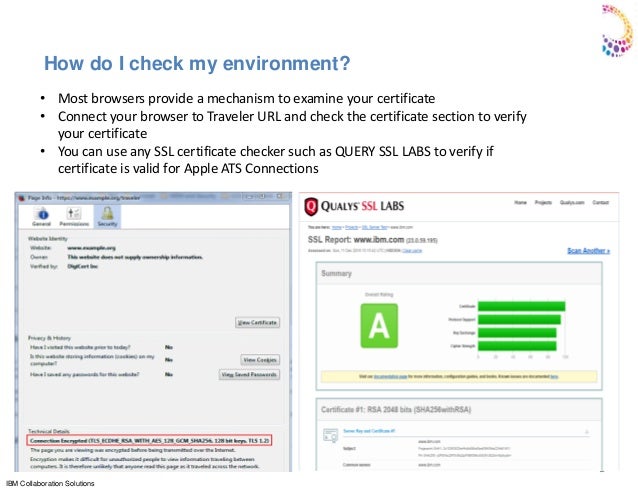Click the Server Key and Certificate #1 heading
The width and height of the screenshot is (638, 493).
pos(369,431)
